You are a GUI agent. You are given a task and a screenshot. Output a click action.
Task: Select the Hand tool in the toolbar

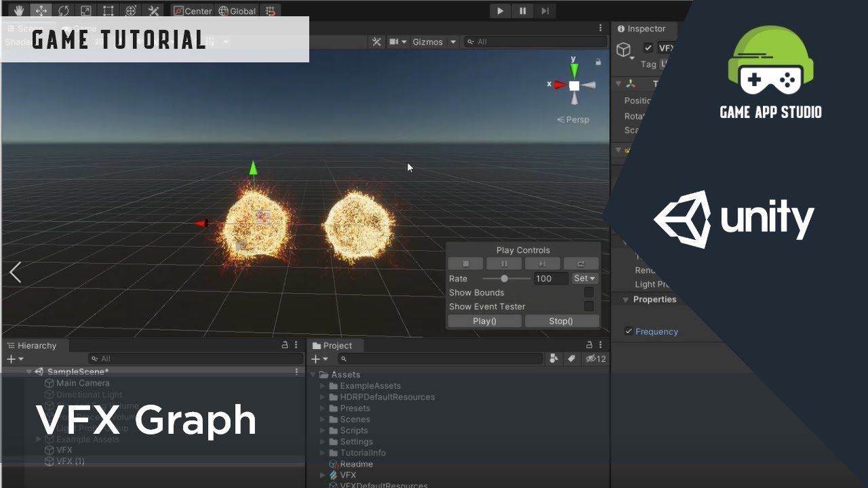(19, 11)
